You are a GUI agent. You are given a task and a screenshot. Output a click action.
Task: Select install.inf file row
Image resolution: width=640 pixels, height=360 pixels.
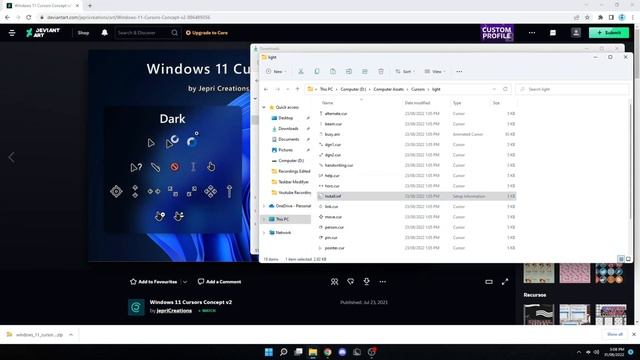tap(417, 196)
